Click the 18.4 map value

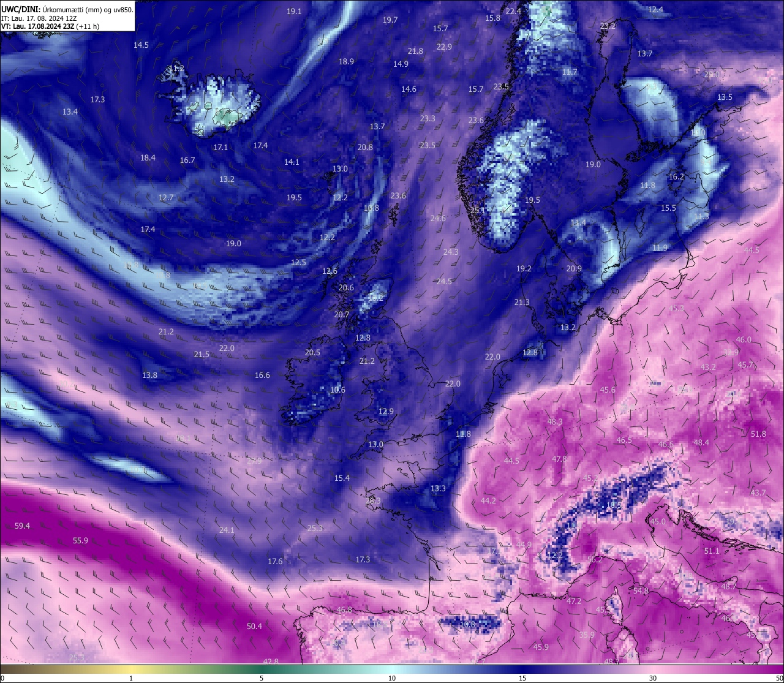point(148,158)
